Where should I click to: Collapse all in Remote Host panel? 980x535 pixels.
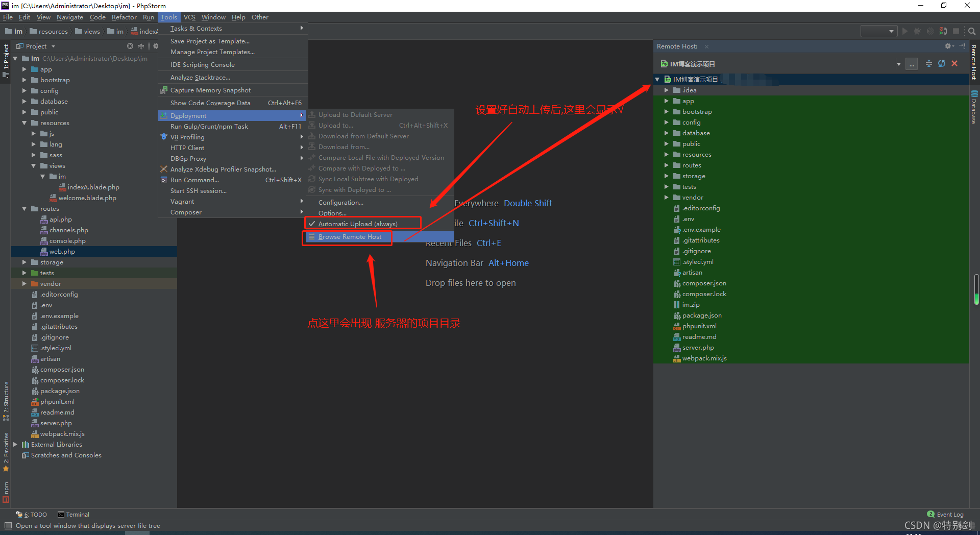tap(928, 64)
